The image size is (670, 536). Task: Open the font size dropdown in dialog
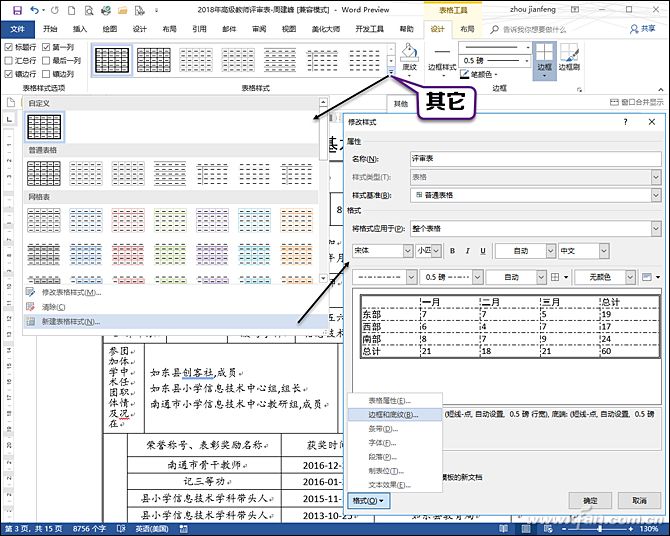click(436, 251)
